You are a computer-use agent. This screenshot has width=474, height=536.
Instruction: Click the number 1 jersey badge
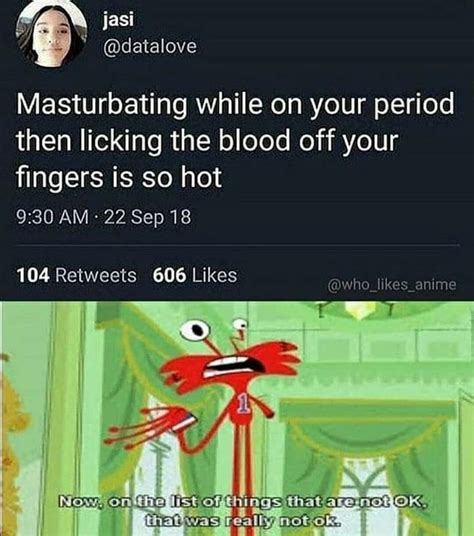243,405
